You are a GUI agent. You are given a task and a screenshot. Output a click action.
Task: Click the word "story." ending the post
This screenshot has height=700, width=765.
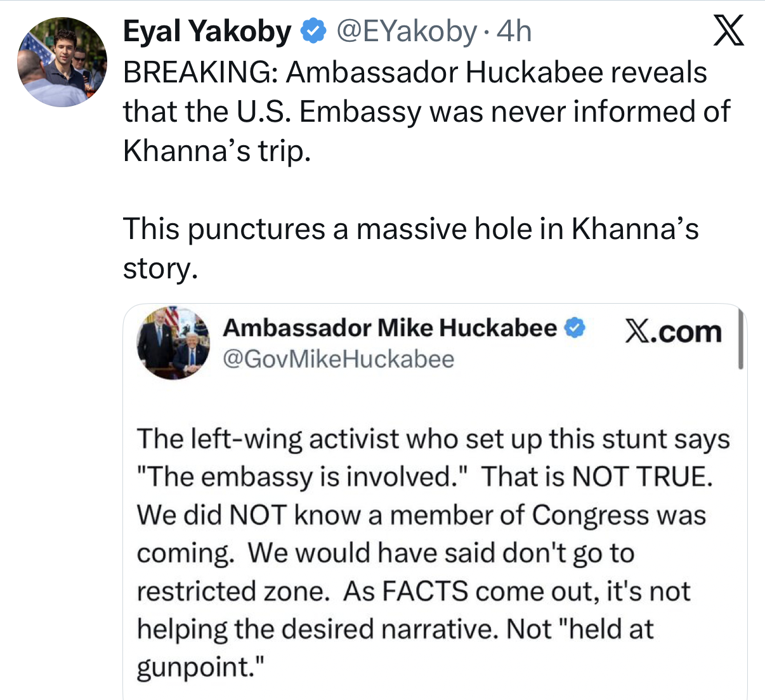coord(160,268)
